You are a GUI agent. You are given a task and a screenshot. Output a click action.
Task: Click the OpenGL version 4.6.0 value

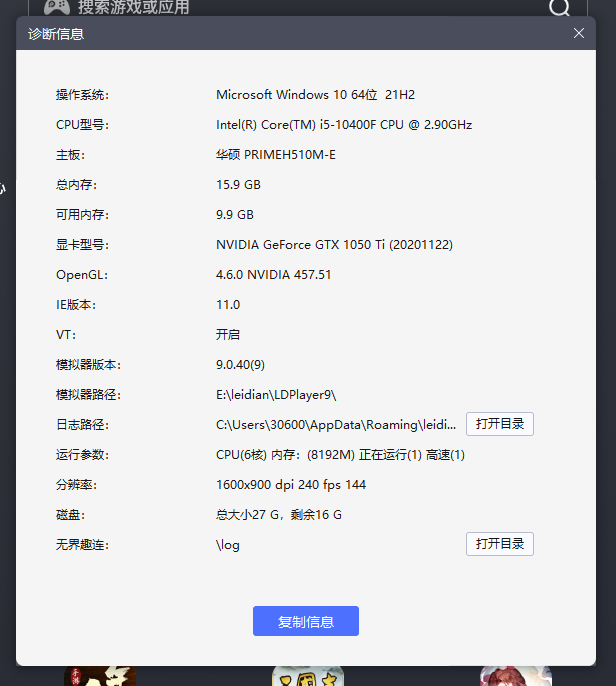click(x=273, y=275)
